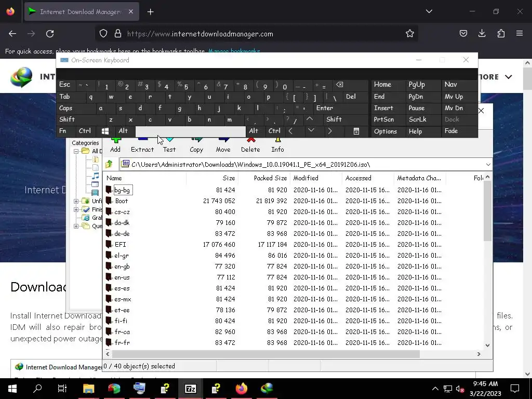Click the 7-Zip horizontal scrollbar thumb
Viewport: 532px width, 399px height.
tap(265, 354)
